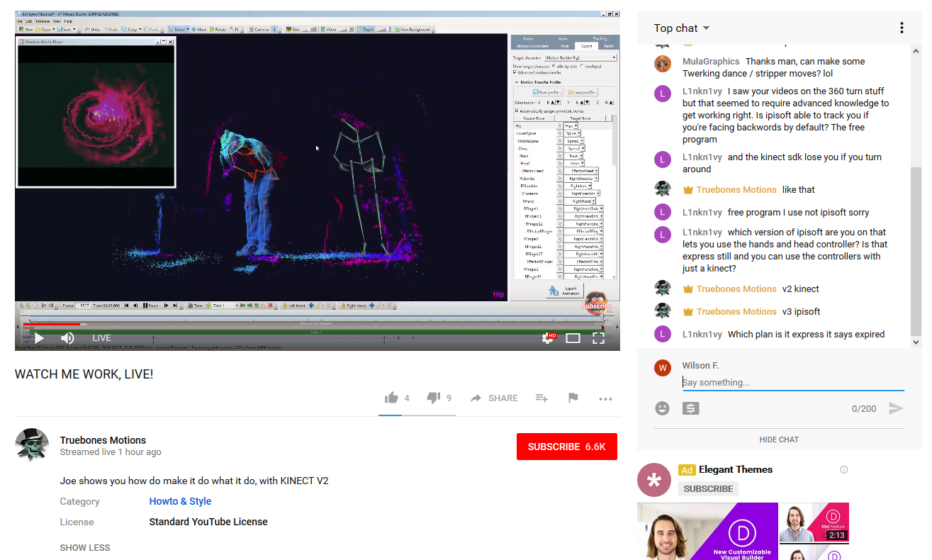Open the Elegant Themes channel avatar
932x560 pixels.
654,480
